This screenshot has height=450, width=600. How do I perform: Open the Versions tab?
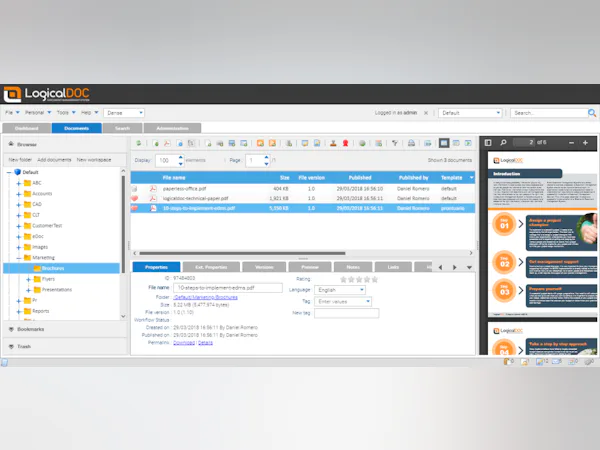pyautogui.click(x=264, y=267)
